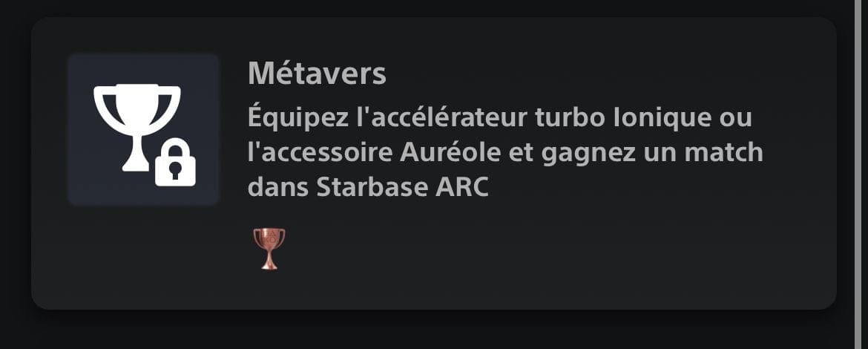
Task: Select the bronze trophy grade icon
Action: pyautogui.click(x=269, y=249)
